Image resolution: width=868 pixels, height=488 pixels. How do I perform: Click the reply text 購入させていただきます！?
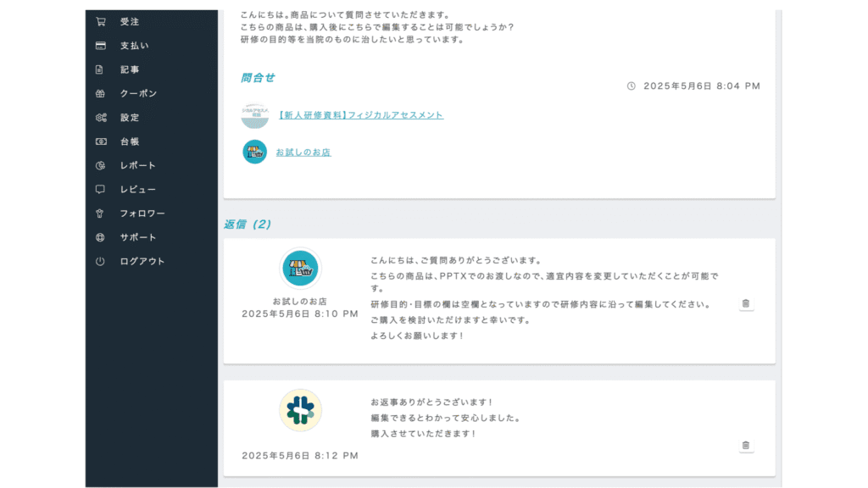click(424, 434)
